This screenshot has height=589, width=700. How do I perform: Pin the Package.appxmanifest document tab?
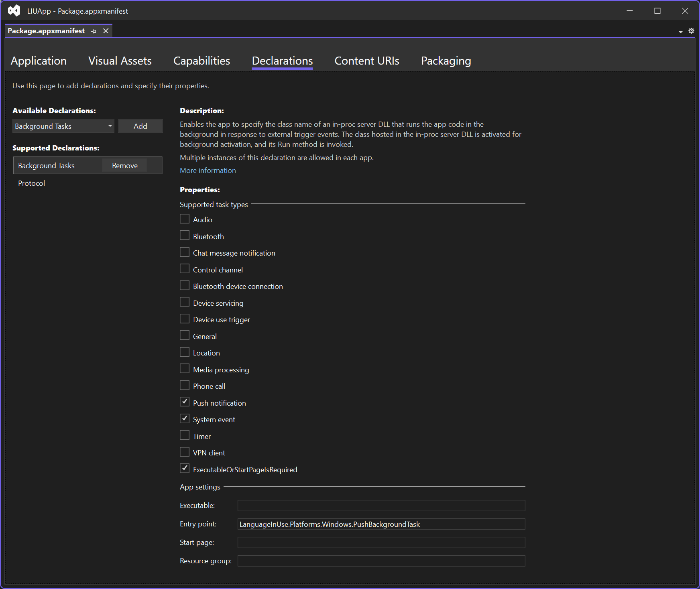click(x=94, y=31)
